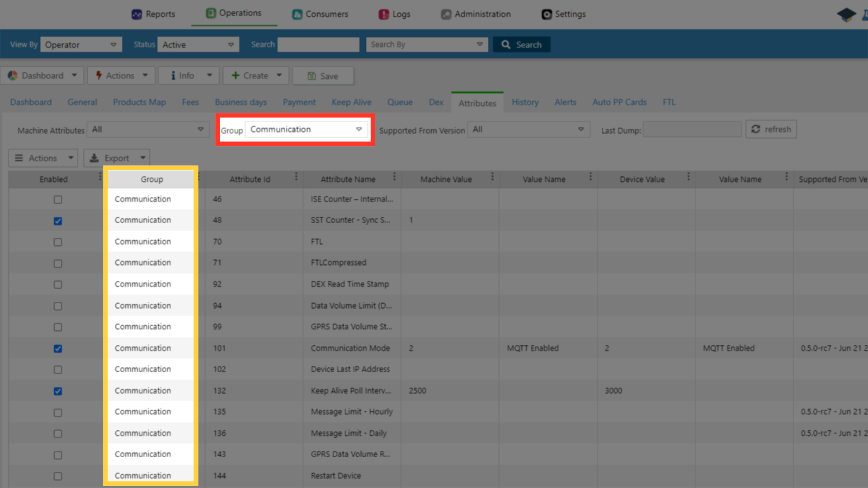868x488 pixels.
Task: Switch to the Products Map tab
Action: [x=139, y=103]
